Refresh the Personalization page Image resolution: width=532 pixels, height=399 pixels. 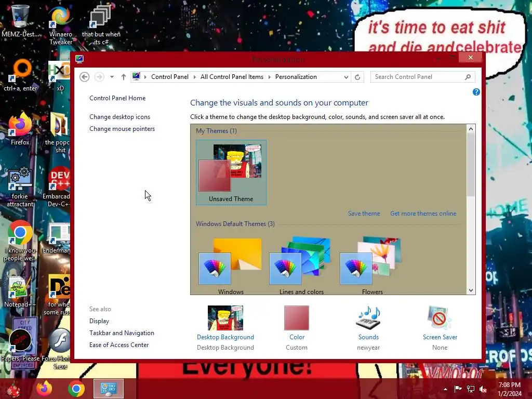(x=357, y=77)
